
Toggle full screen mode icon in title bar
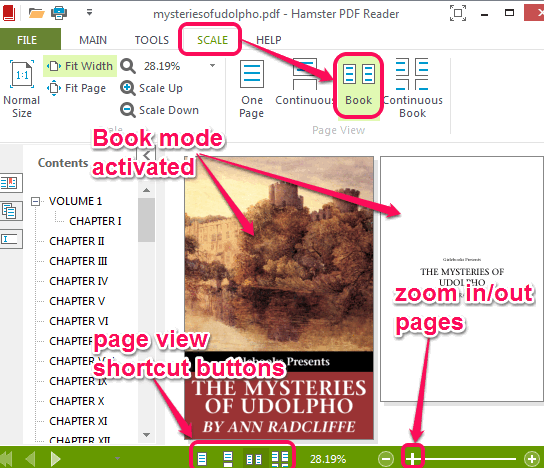pos(458,13)
